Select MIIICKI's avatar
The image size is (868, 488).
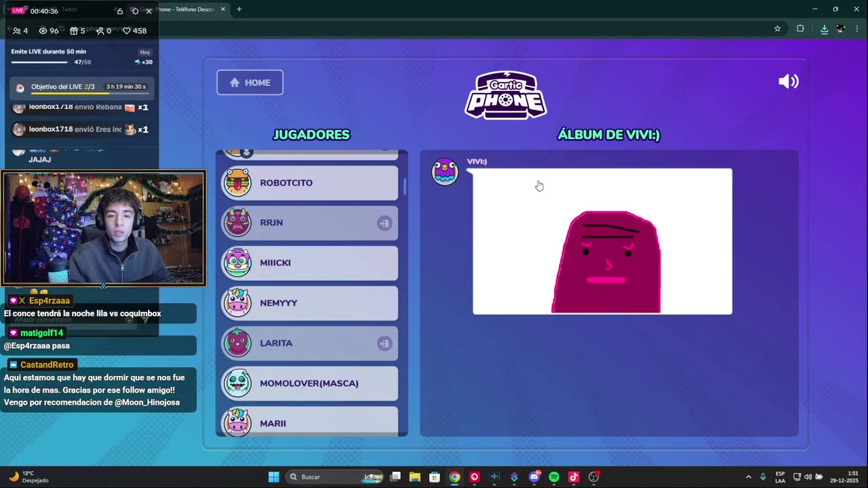click(237, 263)
